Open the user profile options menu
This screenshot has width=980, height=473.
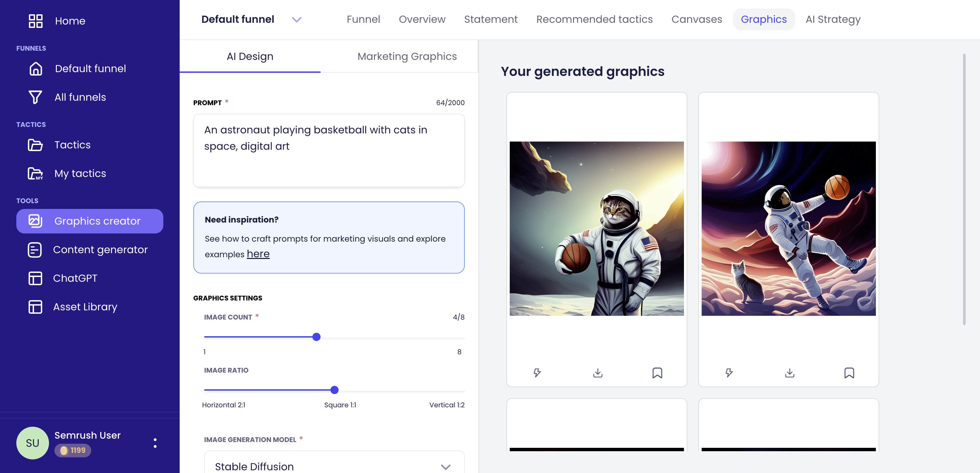click(155, 443)
